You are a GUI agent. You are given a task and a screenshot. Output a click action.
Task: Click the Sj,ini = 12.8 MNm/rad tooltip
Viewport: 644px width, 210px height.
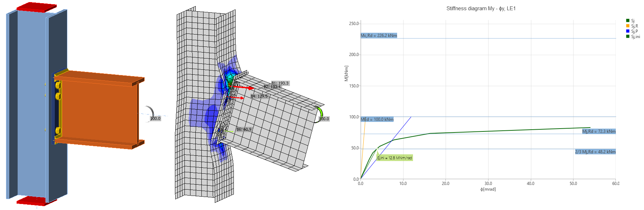point(394,158)
